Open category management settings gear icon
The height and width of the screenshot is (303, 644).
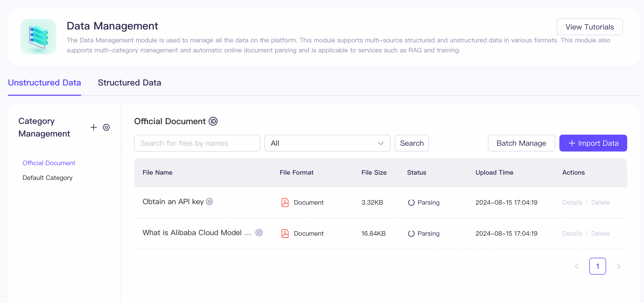106,127
